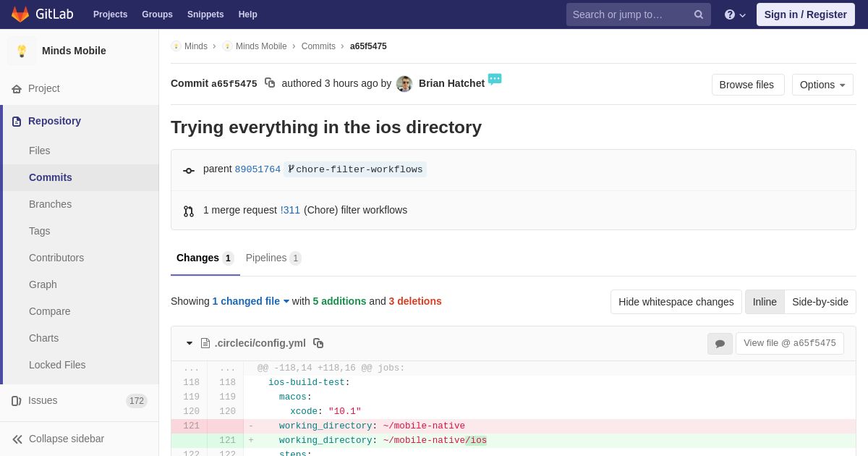Open parent commit 89051764
Viewport: 868px width, 456px height.
pyautogui.click(x=258, y=169)
